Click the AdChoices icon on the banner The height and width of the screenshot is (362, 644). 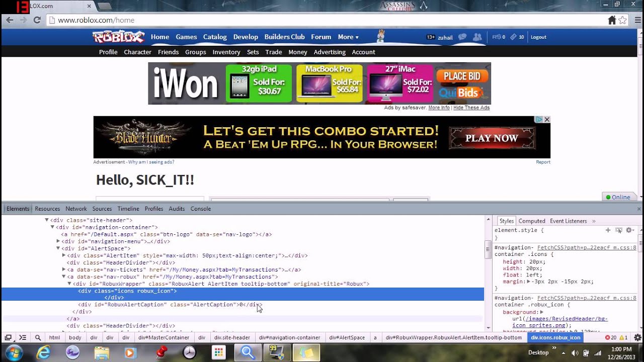coord(539,120)
